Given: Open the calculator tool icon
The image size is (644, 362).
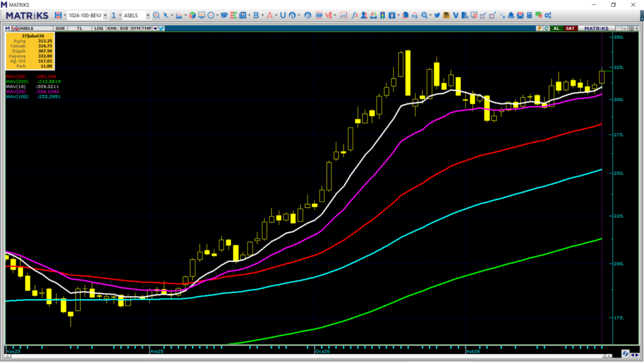Looking at the screenshot, I should [x=530, y=15].
